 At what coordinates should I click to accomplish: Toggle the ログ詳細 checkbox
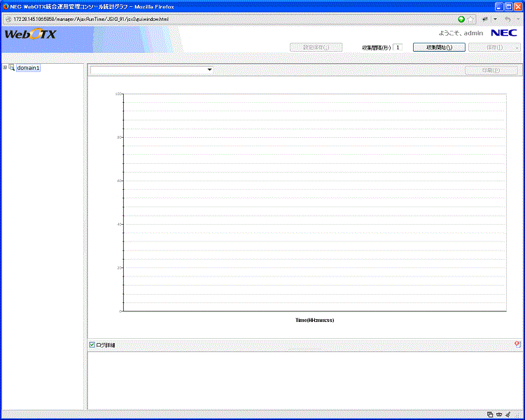(92, 344)
